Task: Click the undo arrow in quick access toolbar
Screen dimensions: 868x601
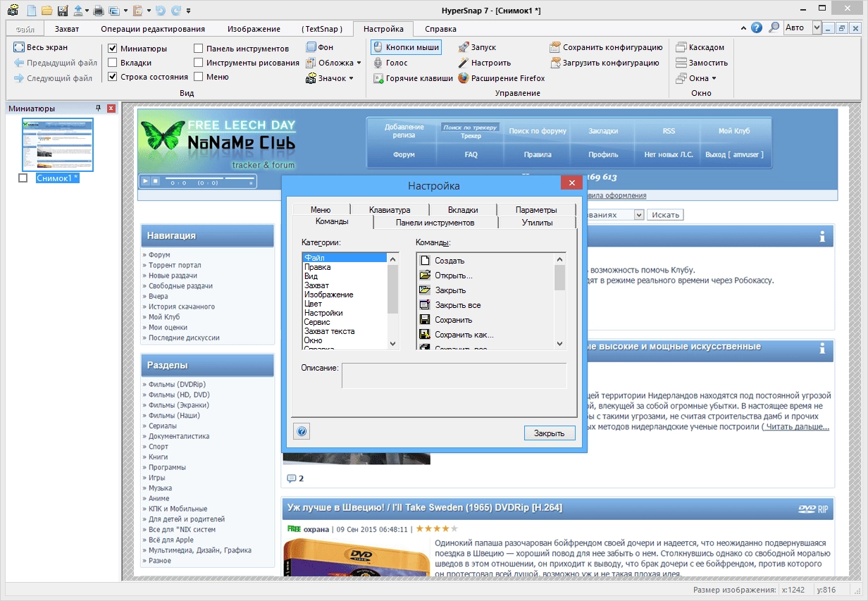Action: tap(159, 10)
